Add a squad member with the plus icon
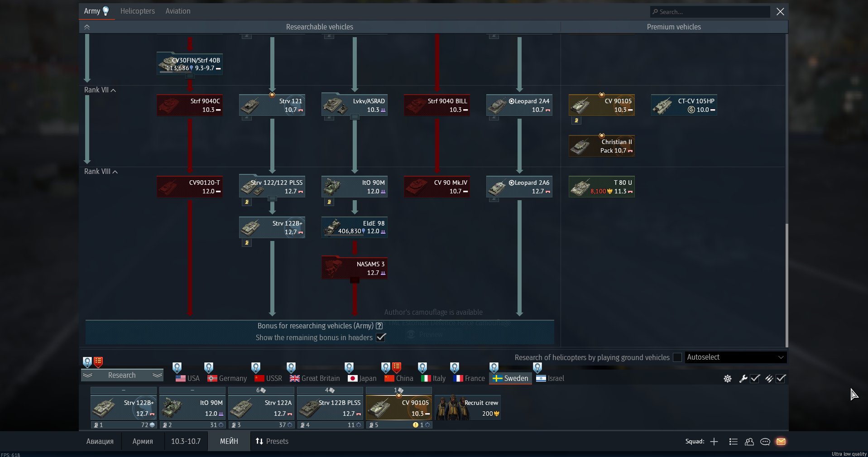This screenshot has height=457, width=868. tap(714, 442)
